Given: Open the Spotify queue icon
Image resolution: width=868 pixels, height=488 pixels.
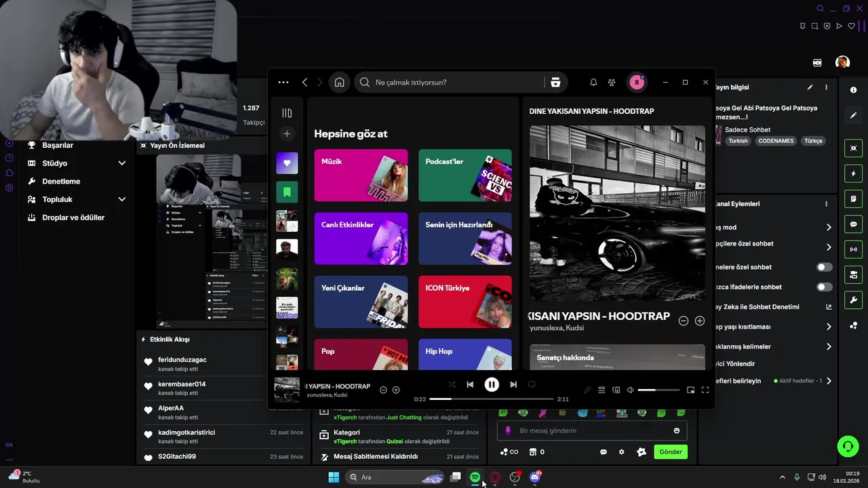Looking at the screenshot, I should (601, 390).
